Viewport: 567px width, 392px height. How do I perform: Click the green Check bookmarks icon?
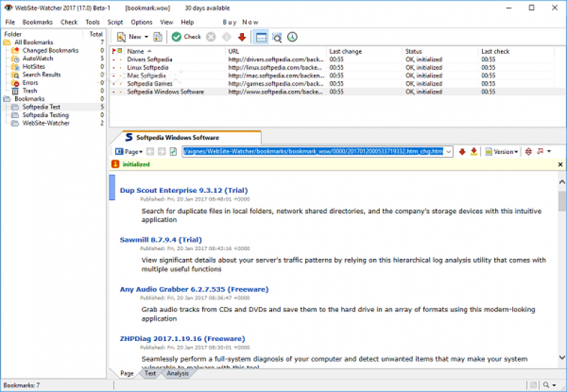176,37
